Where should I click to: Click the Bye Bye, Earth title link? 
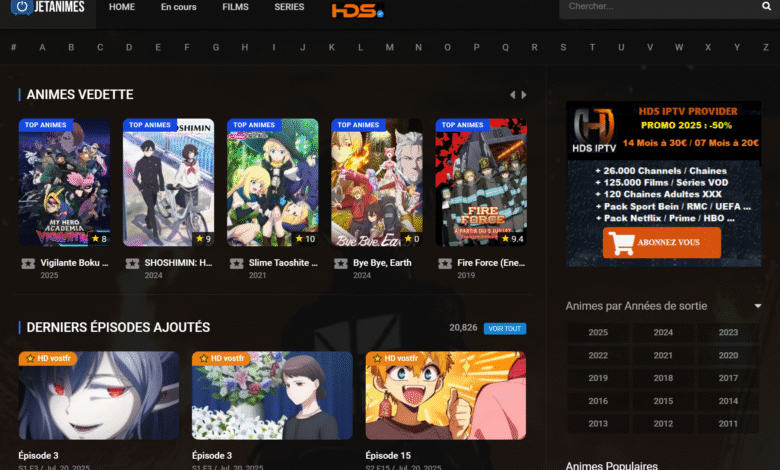tap(382, 263)
